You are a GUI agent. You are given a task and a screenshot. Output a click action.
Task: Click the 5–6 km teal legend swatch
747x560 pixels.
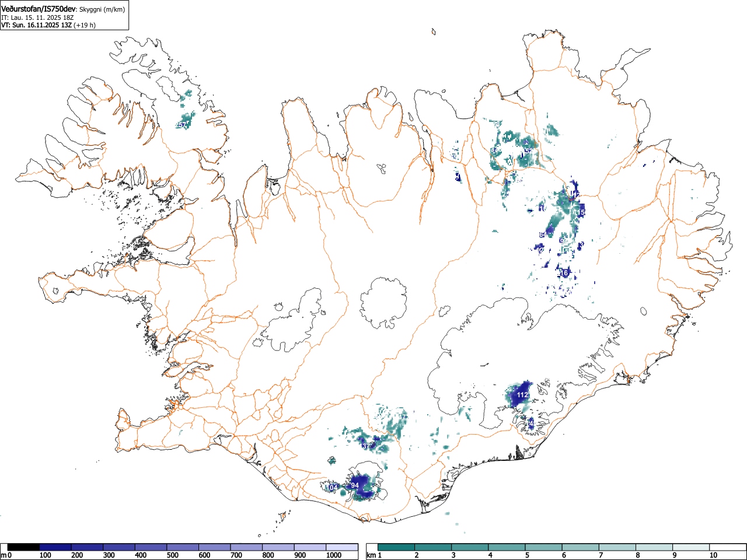tap(544, 547)
